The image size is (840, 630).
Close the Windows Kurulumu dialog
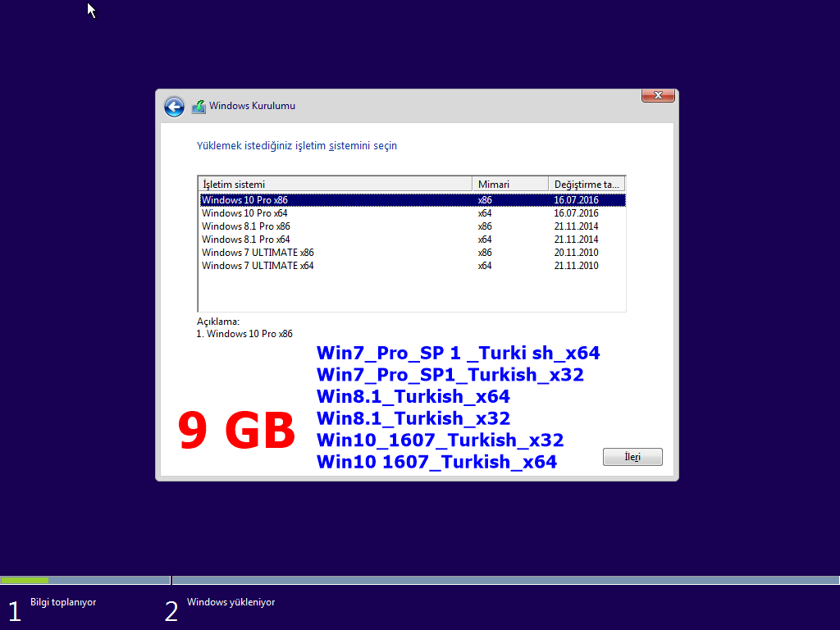[x=658, y=96]
